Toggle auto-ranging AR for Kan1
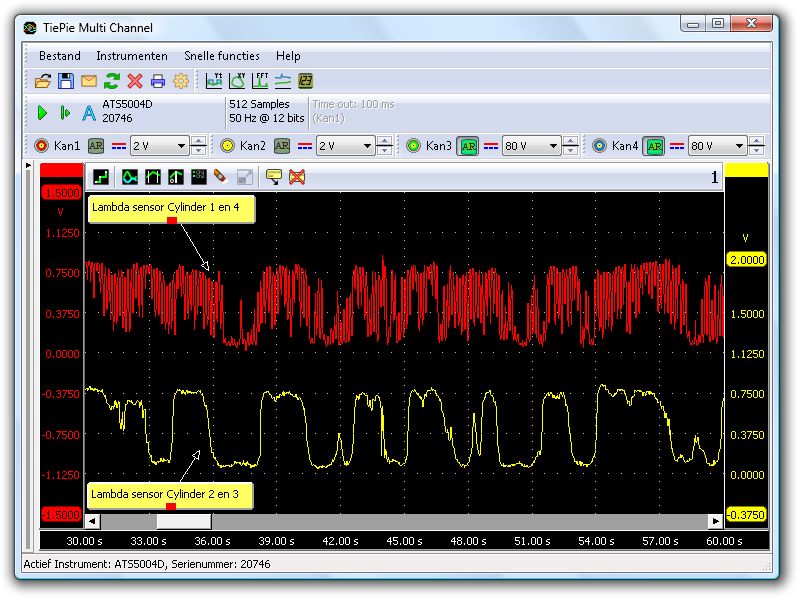The image size is (798, 598). [96, 146]
